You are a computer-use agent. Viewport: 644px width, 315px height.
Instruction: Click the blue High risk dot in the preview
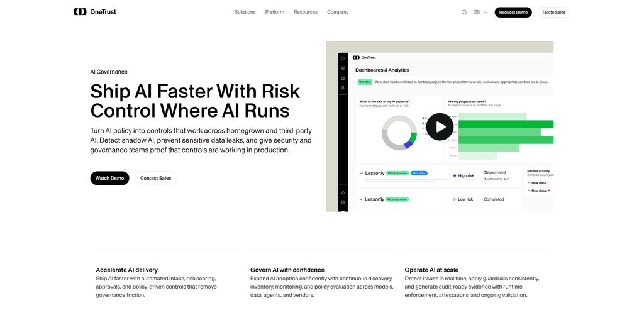click(x=454, y=176)
